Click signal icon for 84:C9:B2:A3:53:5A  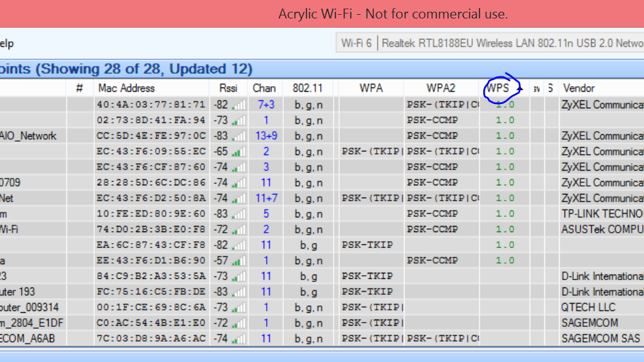coord(239,276)
